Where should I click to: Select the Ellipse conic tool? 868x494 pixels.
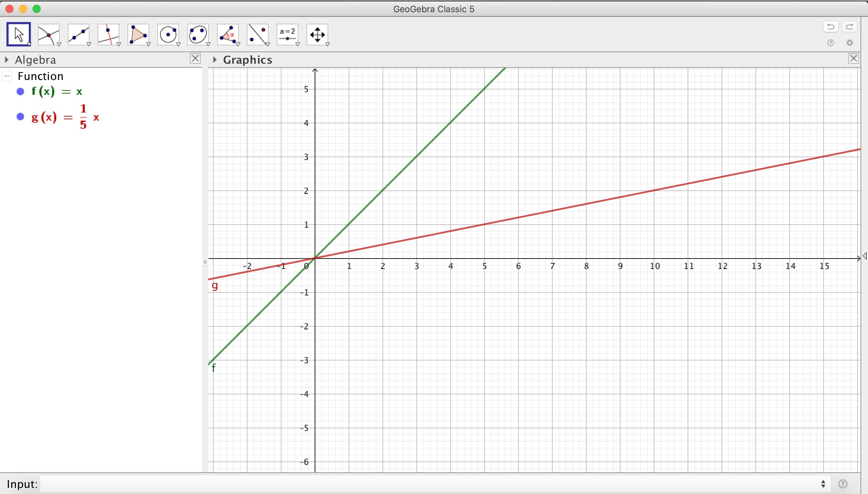pos(198,34)
